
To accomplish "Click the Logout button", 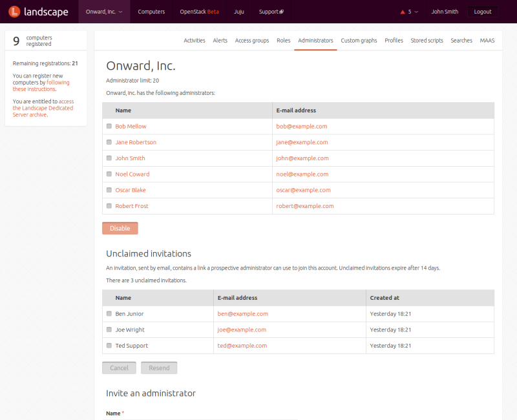I will tap(482, 12).
